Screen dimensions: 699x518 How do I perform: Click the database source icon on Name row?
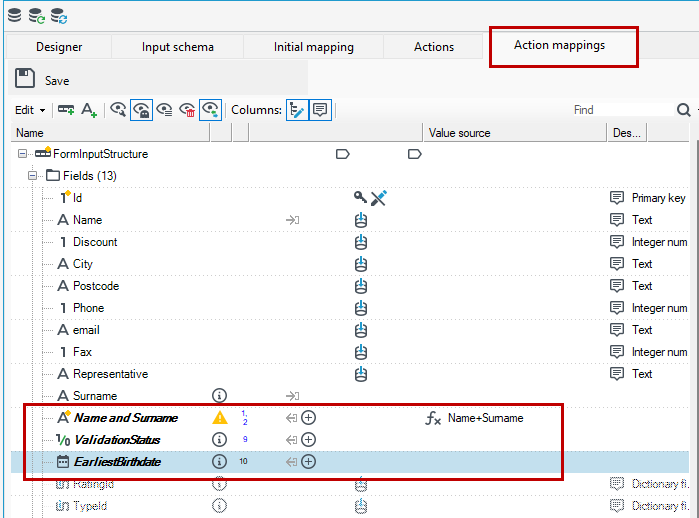point(361,220)
